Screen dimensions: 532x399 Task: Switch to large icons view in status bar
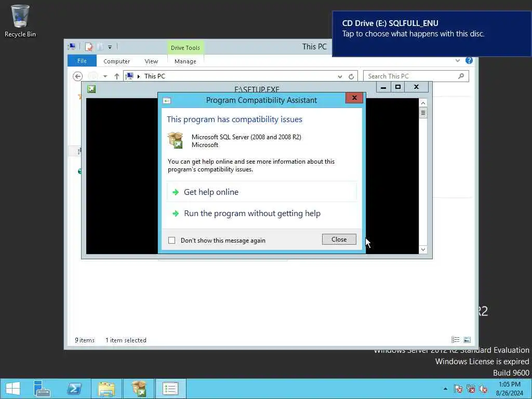[x=467, y=340]
